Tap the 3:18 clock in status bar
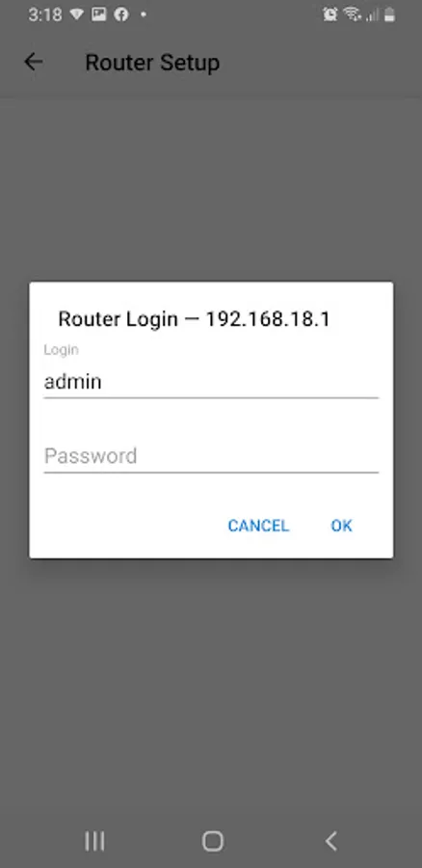Image resolution: width=422 pixels, height=868 pixels. click(45, 14)
